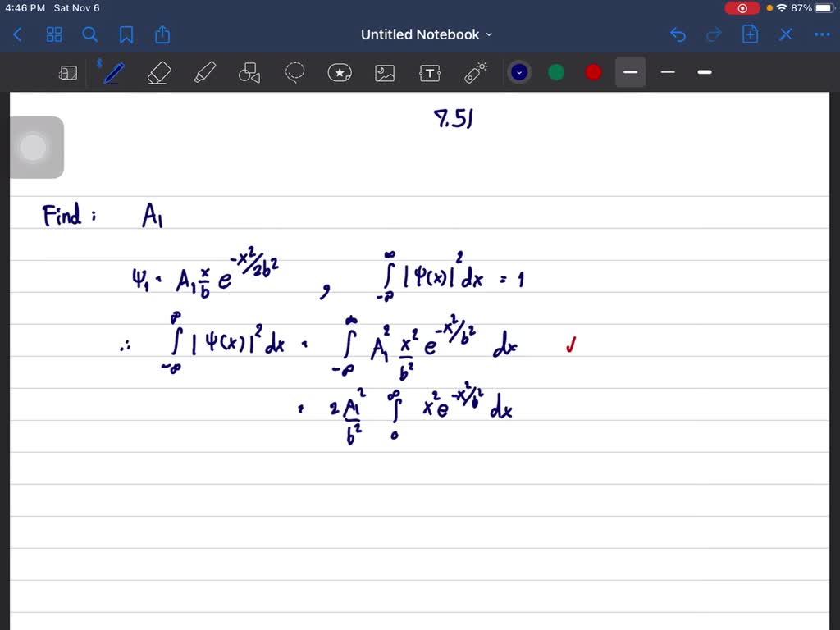Toggle read-only page view mode
The image size is (840, 630).
(x=68, y=72)
